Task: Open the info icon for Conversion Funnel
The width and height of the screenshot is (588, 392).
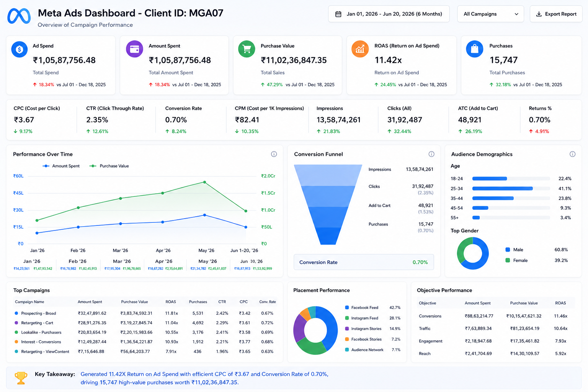Action: pos(431,154)
